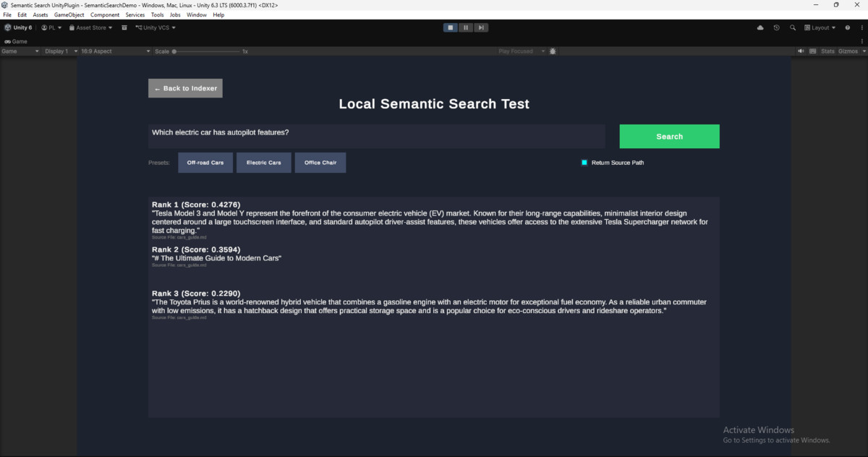Image resolution: width=868 pixels, height=457 pixels.
Task: Click the toolbar search magnifier icon
Action: click(x=793, y=27)
